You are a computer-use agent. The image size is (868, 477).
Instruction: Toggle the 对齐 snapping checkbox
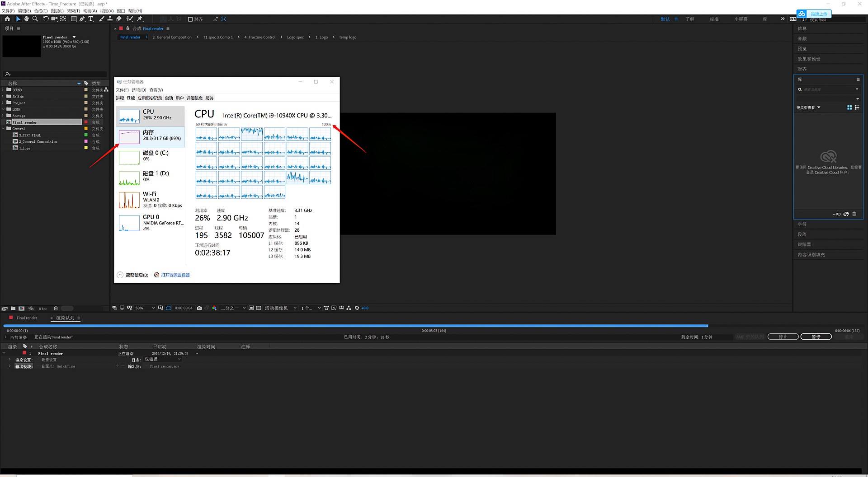pos(190,19)
